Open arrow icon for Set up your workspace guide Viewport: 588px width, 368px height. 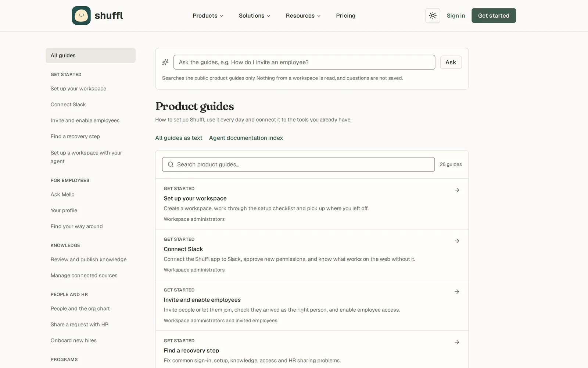tap(457, 190)
